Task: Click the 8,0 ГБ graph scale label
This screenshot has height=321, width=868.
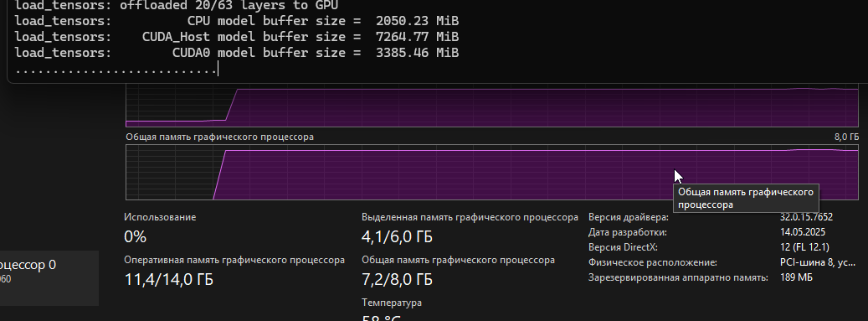Action: [x=846, y=137]
